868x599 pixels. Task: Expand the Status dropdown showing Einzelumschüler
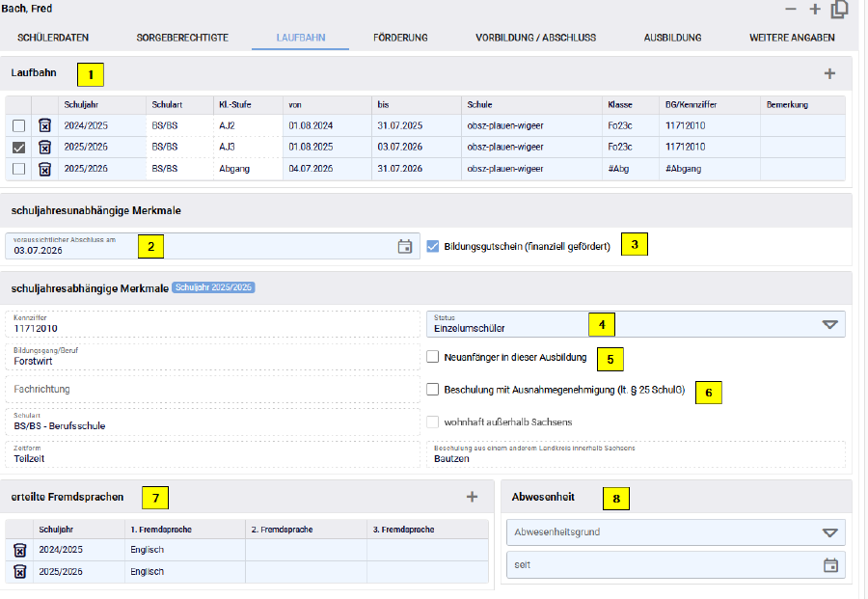(829, 324)
